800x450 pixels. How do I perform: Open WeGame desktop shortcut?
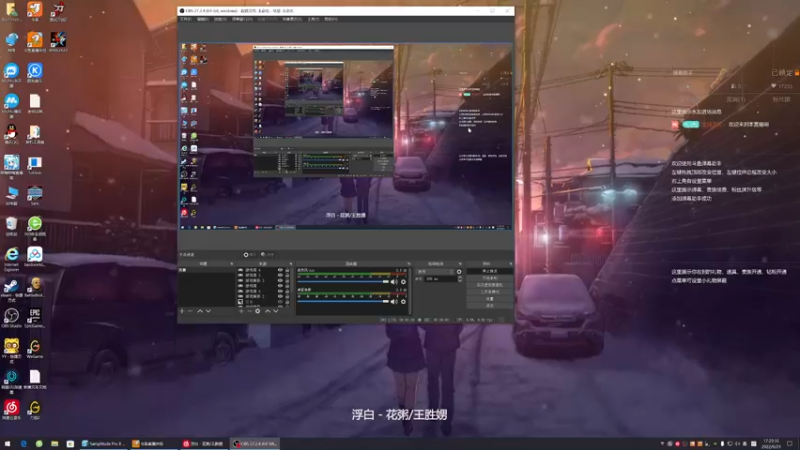click(x=35, y=349)
